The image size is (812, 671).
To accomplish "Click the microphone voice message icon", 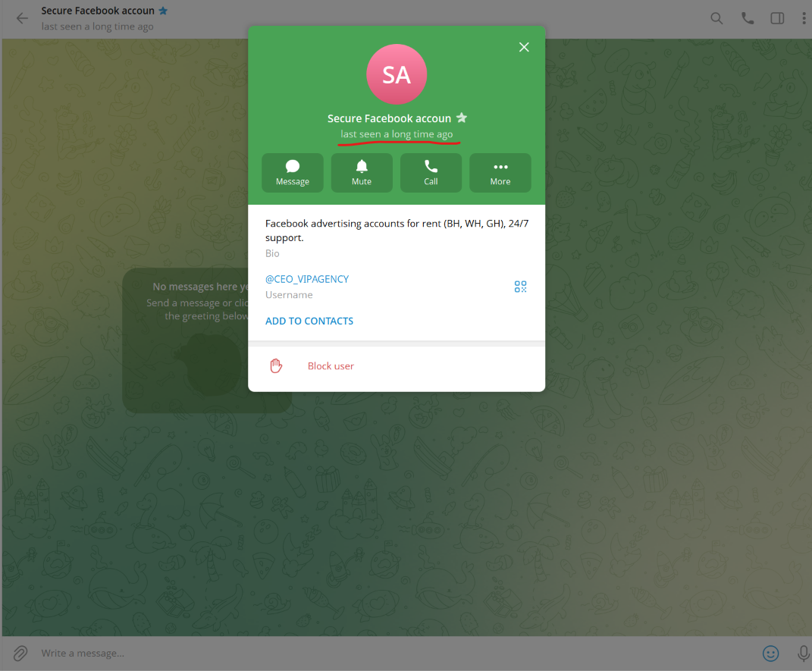I will click(803, 654).
